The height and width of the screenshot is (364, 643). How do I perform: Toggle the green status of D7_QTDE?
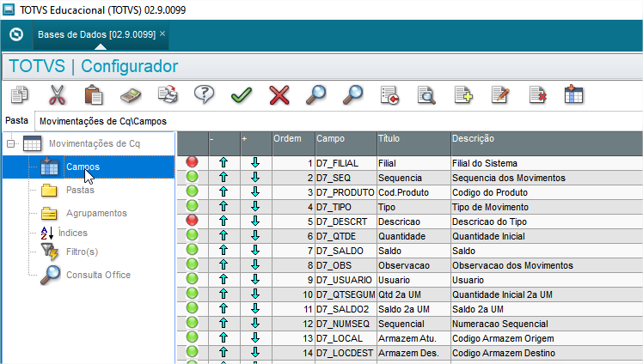[192, 235]
